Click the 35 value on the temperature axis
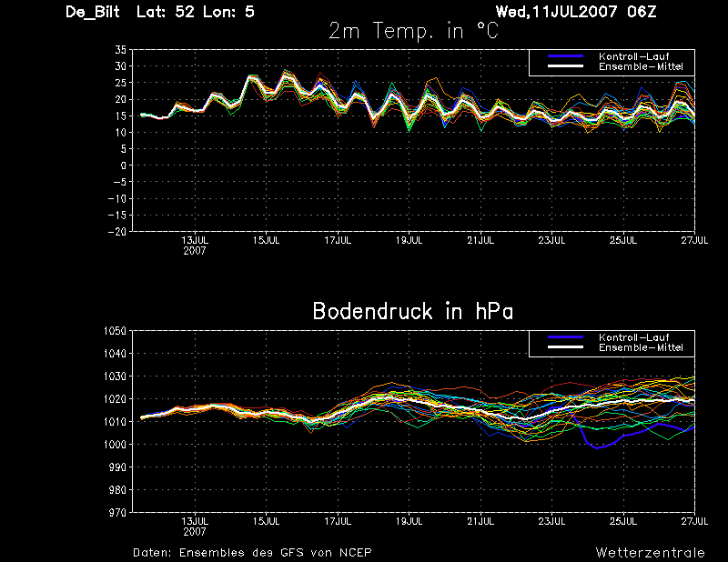This screenshot has height=562, width=728. 120,50
